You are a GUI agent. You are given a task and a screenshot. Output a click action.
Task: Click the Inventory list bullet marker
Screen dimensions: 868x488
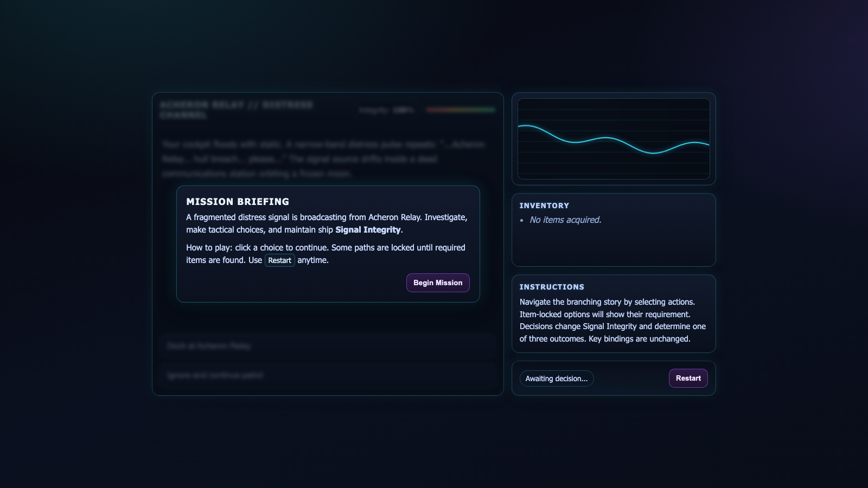pos(522,220)
